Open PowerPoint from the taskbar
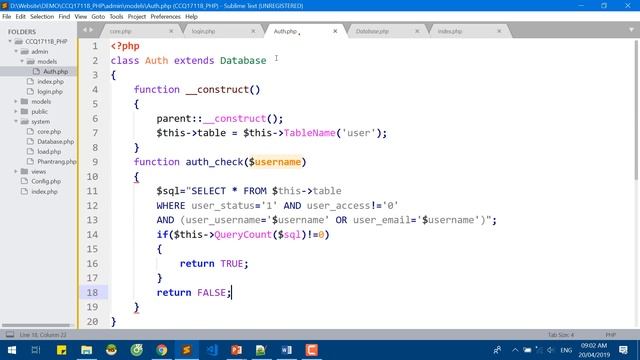 pos(237,350)
